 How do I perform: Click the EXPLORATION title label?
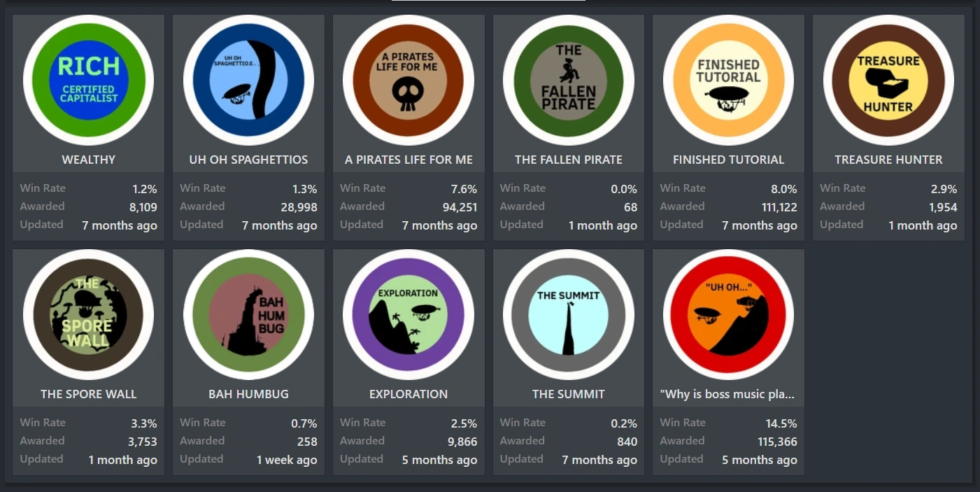click(409, 394)
